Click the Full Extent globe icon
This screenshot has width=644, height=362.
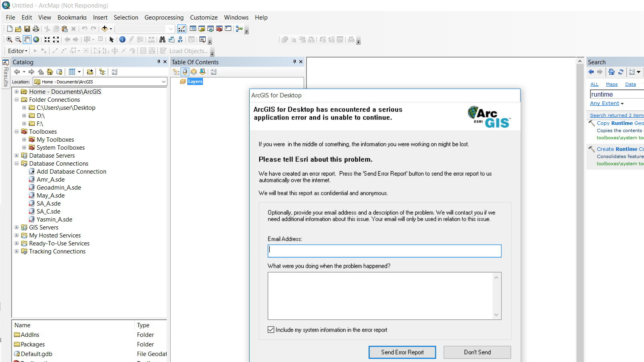pos(36,40)
